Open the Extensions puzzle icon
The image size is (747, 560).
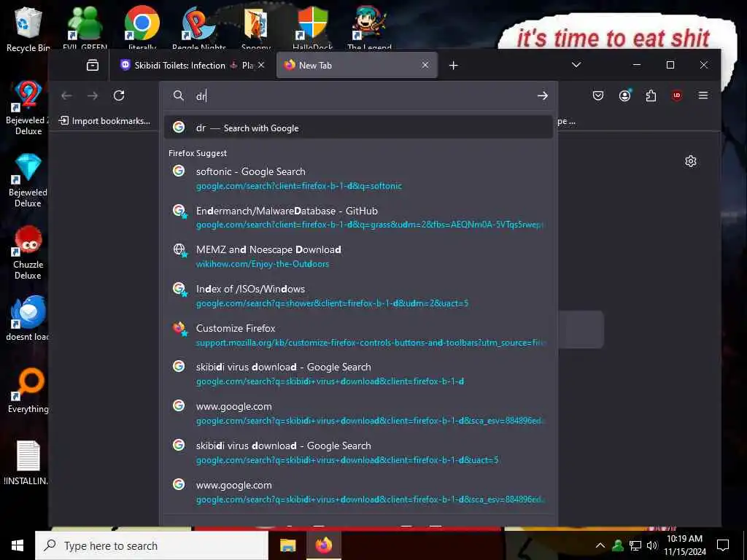pyautogui.click(x=651, y=96)
